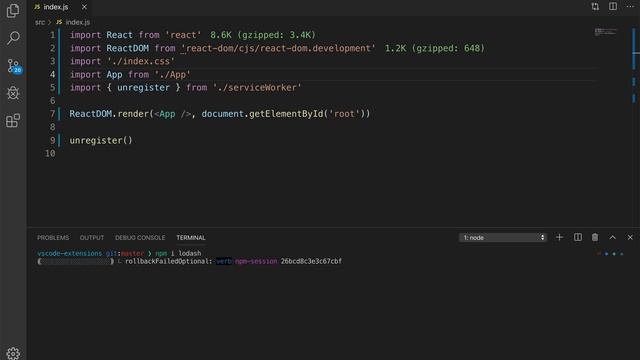Viewport: 640px width, 360px height.
Task: Click 'vscode-extensions' prompt directory in terminal
Action: tap(69, 253)
